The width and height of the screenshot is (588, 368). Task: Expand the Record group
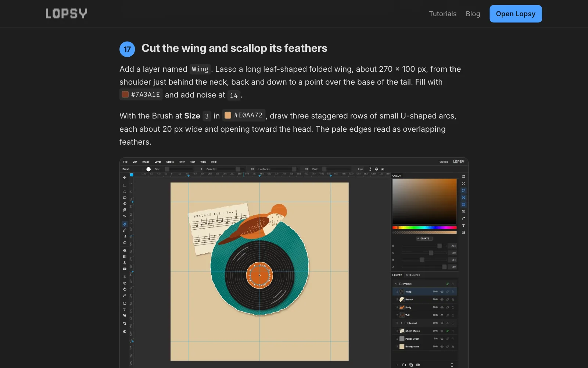[401, 323]
